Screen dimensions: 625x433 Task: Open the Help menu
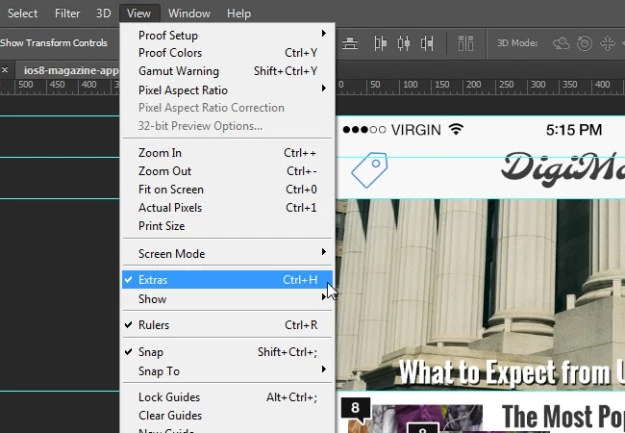pos(239,13)
